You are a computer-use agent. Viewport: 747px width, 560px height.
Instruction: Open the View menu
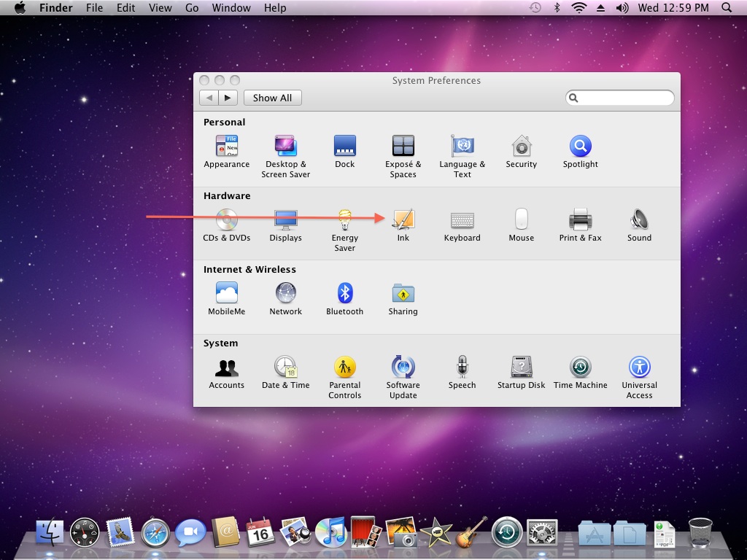(x=160, y=7)
